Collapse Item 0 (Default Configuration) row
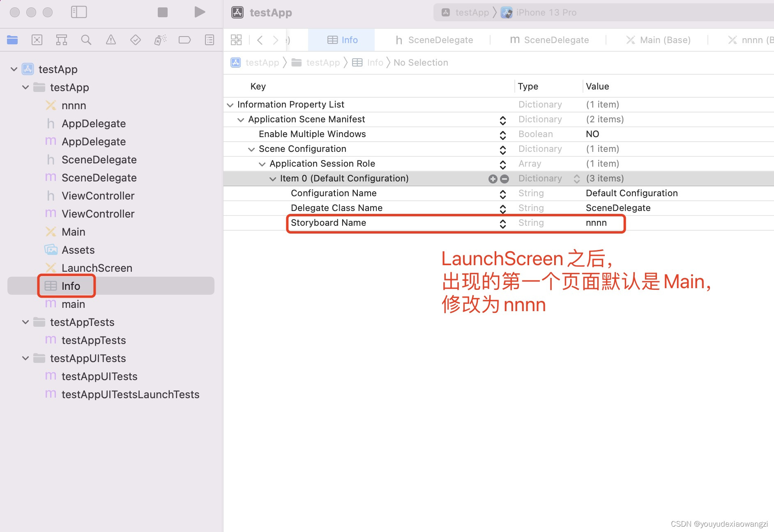 (x=273, y=179)
